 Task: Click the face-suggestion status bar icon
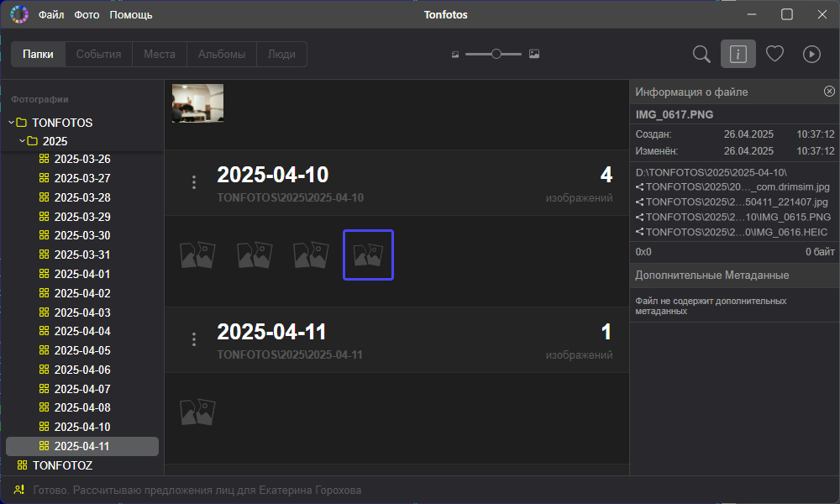click(x=19, y=490)
